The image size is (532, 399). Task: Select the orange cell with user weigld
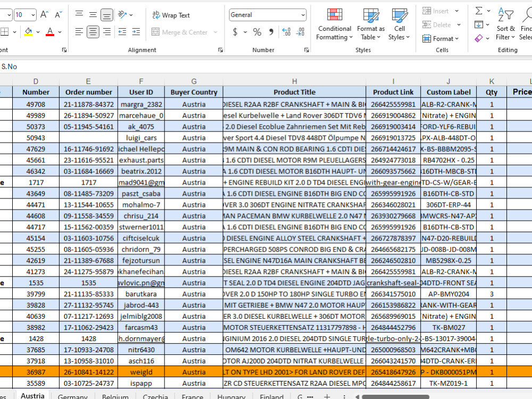141,372
